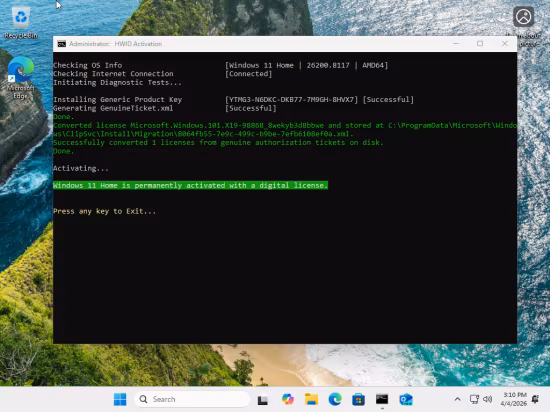Click the console icon in the title bar
Screen dimensions: 550x412
click(62, 44)
